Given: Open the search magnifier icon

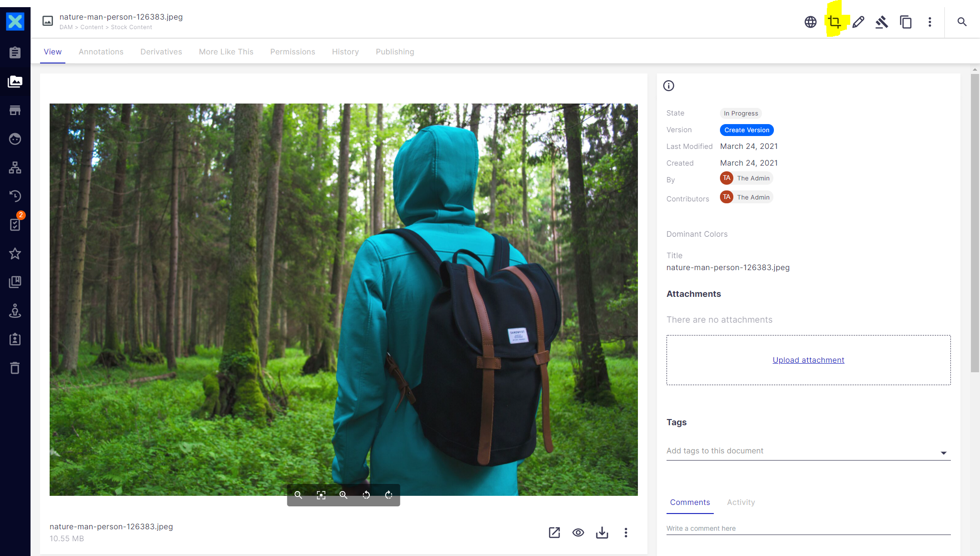Looking at the screenshot, I should click(x=962, y=22).
